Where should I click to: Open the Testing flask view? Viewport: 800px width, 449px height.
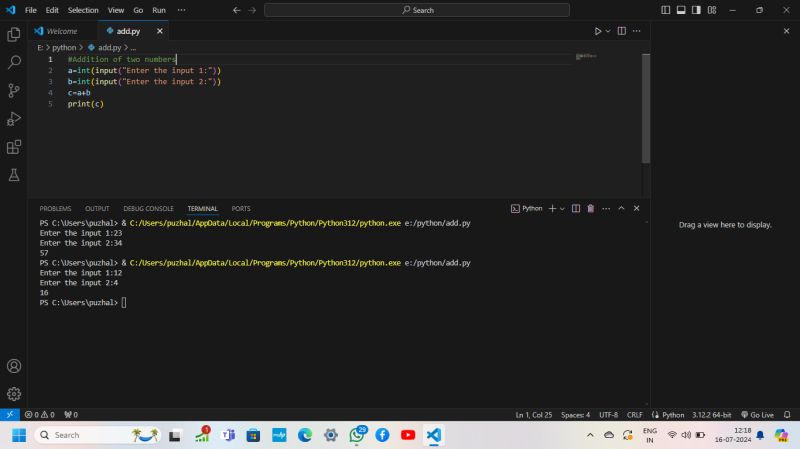pyautogui.click(x=14, y=175)
